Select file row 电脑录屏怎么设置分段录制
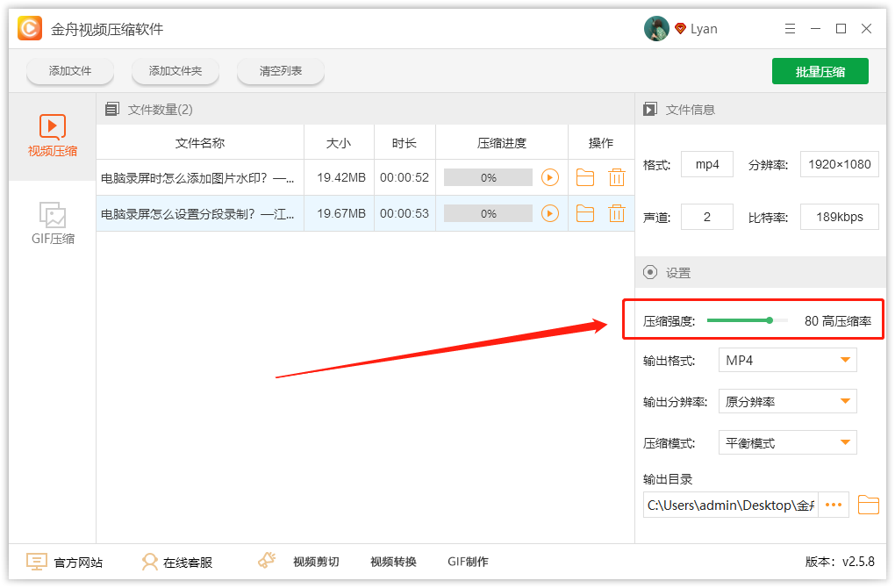895x588 pixels. [x=365, y=213]
